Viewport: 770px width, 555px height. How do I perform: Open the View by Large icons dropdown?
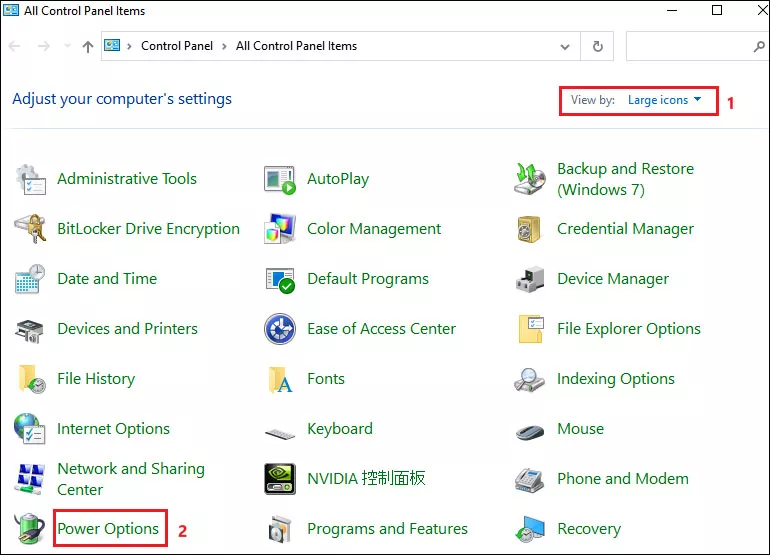point(664,100)
